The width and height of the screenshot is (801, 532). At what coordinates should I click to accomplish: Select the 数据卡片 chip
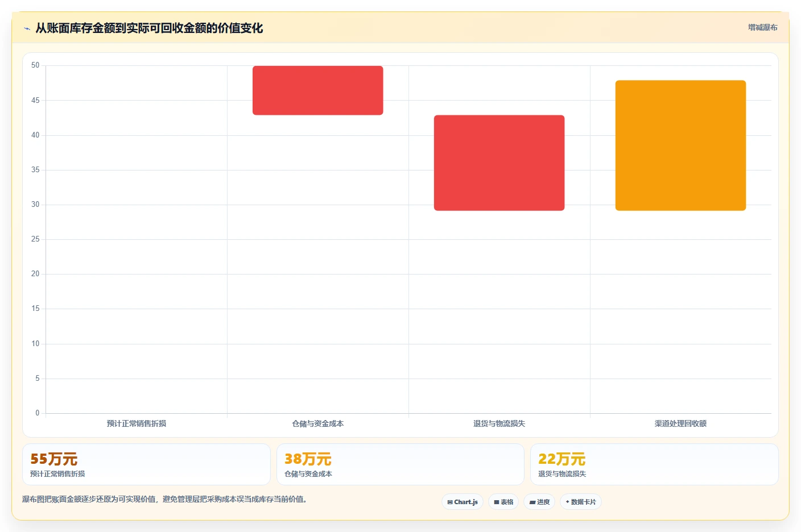pyautogui.click(x=581, y=502)
